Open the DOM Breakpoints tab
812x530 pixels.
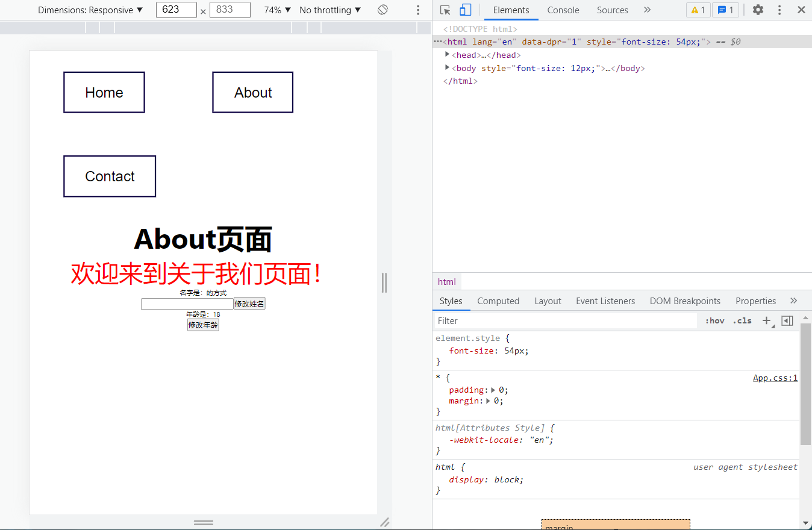click(685, 301)
